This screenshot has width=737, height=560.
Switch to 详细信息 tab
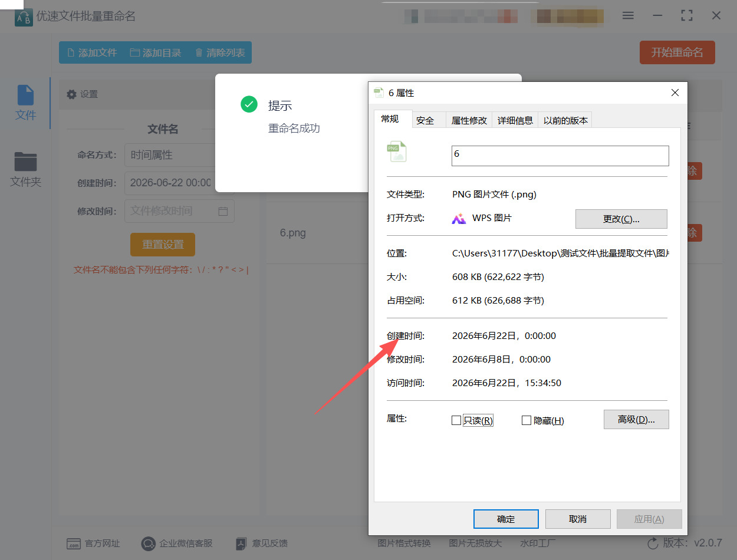(x=515, y=120)
